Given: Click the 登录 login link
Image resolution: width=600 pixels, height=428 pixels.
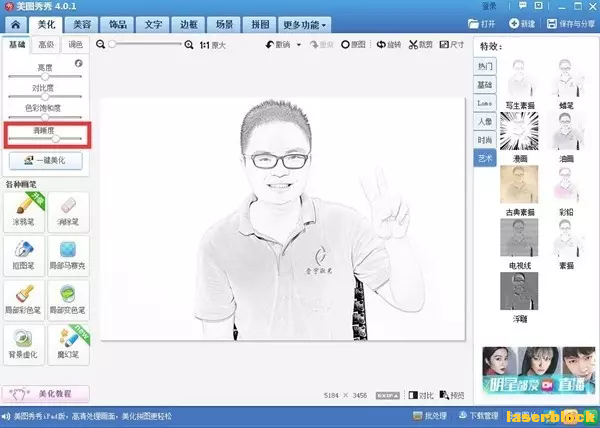Looking at the screenshot, I should 489,6.
